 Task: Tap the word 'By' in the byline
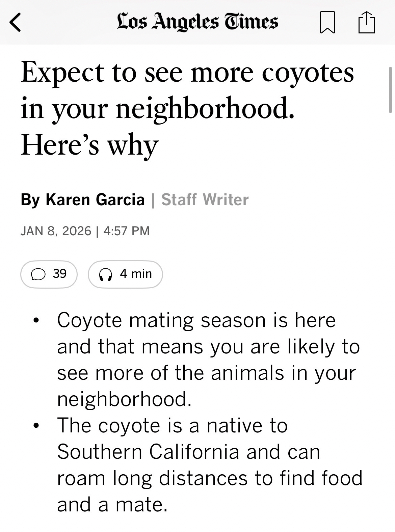[x=30, y=199]
